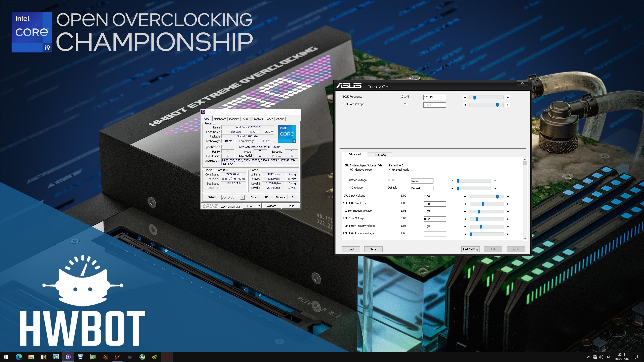Click the Save button in TurboV Core
This screenshot has width=644, height=362.
click(x=373, y=249)
